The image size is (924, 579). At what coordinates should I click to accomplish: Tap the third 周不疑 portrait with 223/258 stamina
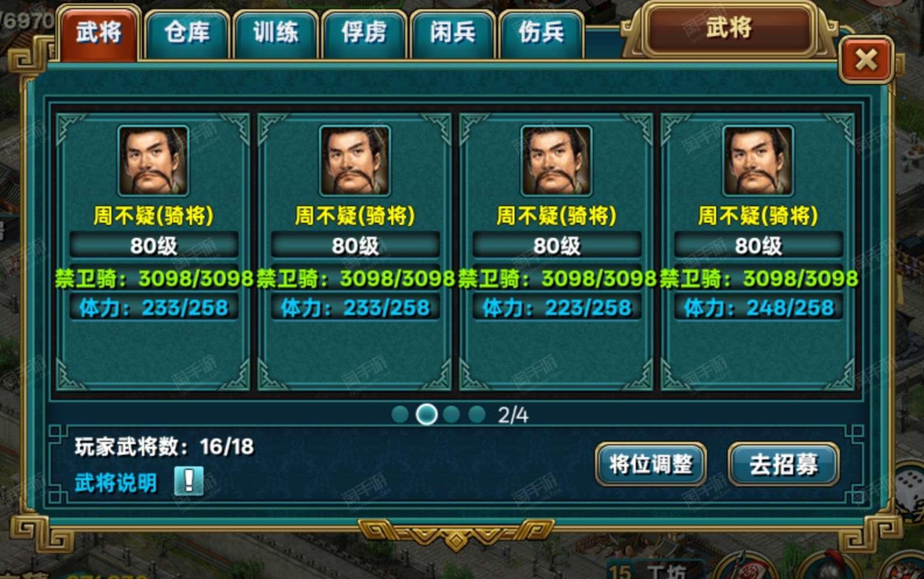556,160
